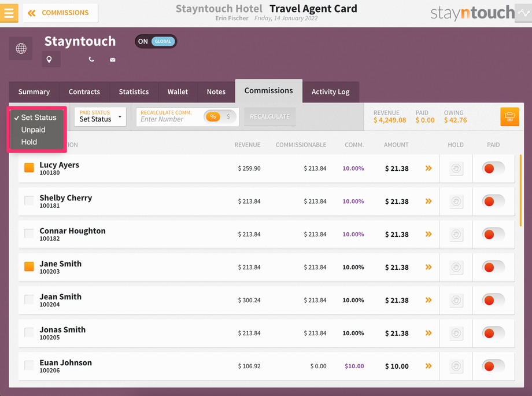Click hold icon for Lucy Ayers
Image resolution: width=532 pixels, height=396 pixels.
pos(456,168)
